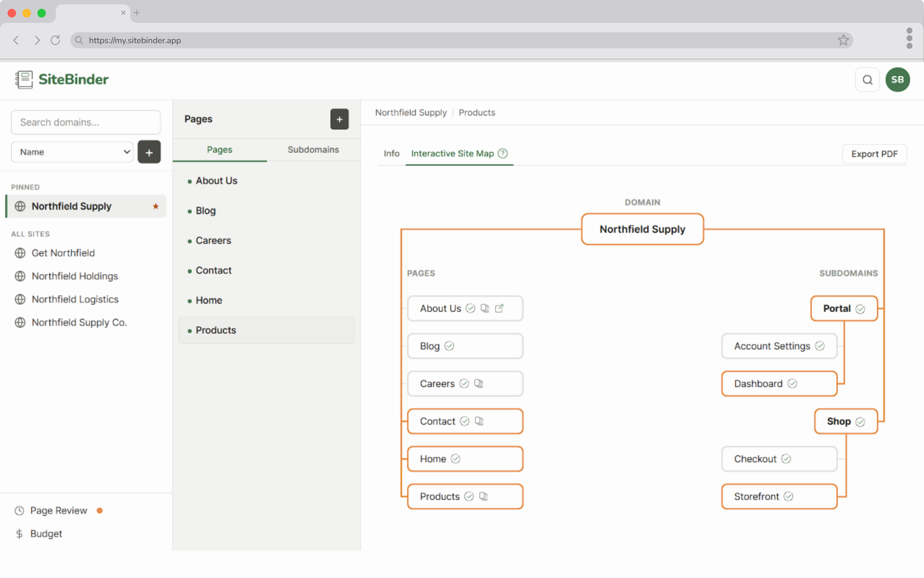Open Home in the pages list
Image resolution: width=924 pixels, height=578 pixels.
267,300
